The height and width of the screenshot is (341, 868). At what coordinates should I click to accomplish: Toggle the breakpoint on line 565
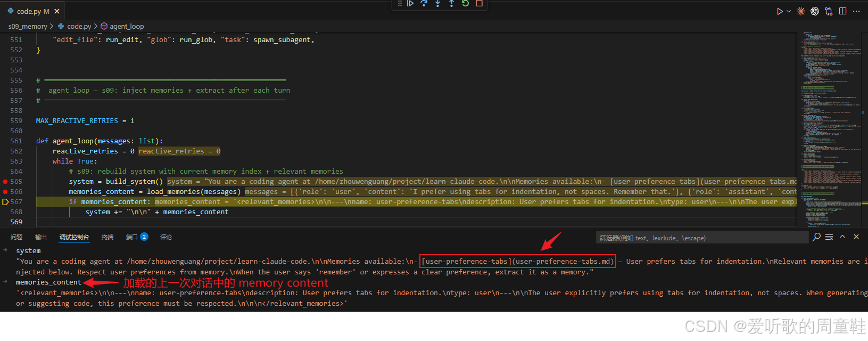[5, 182]
